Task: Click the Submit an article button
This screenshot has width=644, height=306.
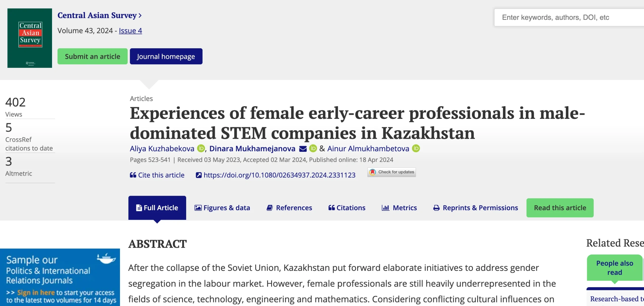Action: click(93, 56)
